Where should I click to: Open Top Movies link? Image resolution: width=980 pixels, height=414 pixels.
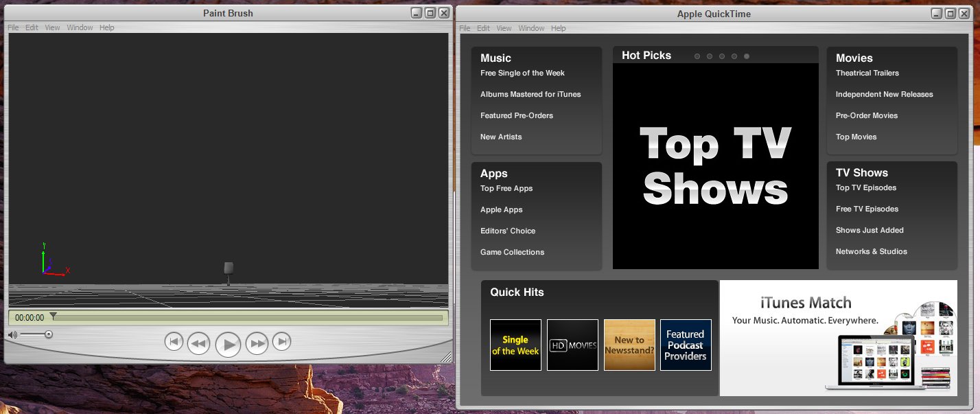click(856, 137)
